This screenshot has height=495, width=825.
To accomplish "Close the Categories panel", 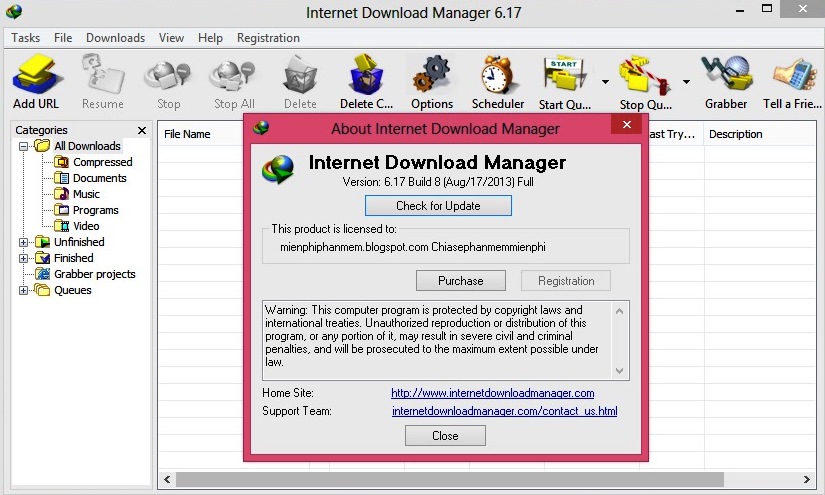I will (142, 130).
